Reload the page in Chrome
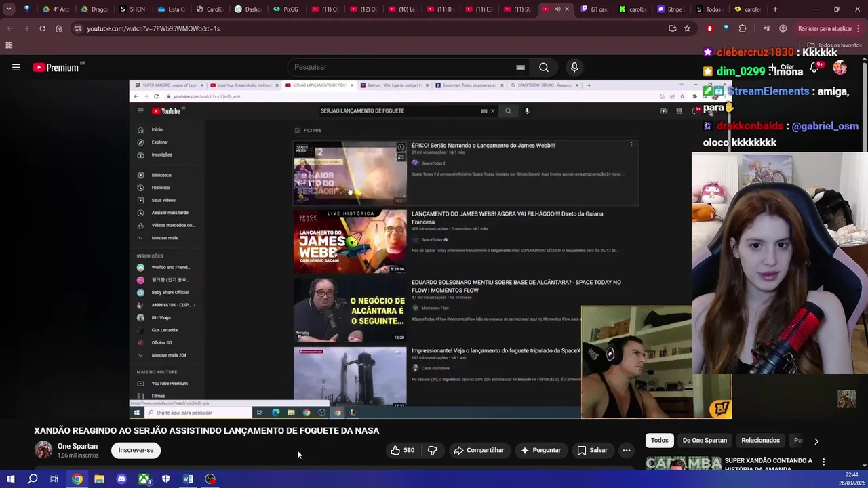868x488 pixels. coord(42,28)
